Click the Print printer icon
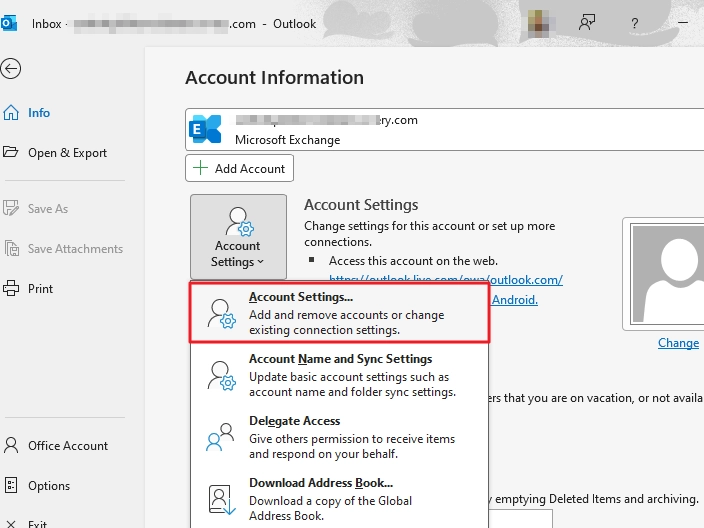 11,288
